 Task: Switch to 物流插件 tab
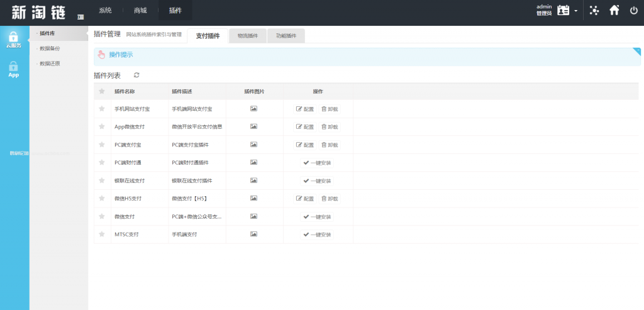[248, 36]
